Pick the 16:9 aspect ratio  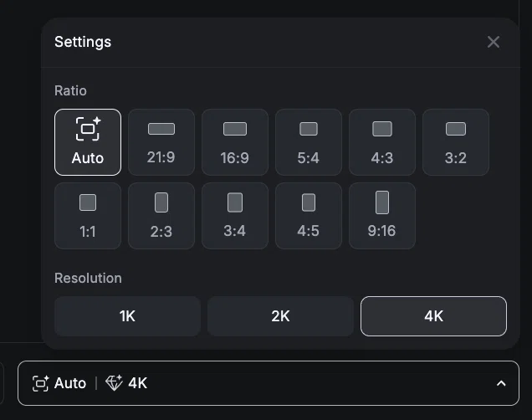point(235,142)
